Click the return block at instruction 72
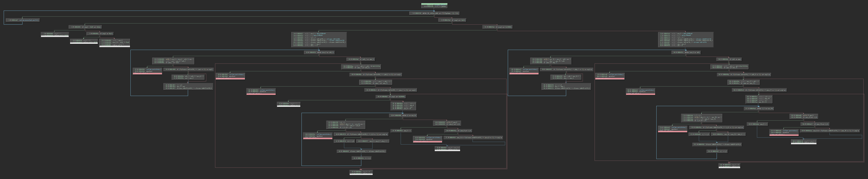868x179 pixels. [x=447, y=149]
